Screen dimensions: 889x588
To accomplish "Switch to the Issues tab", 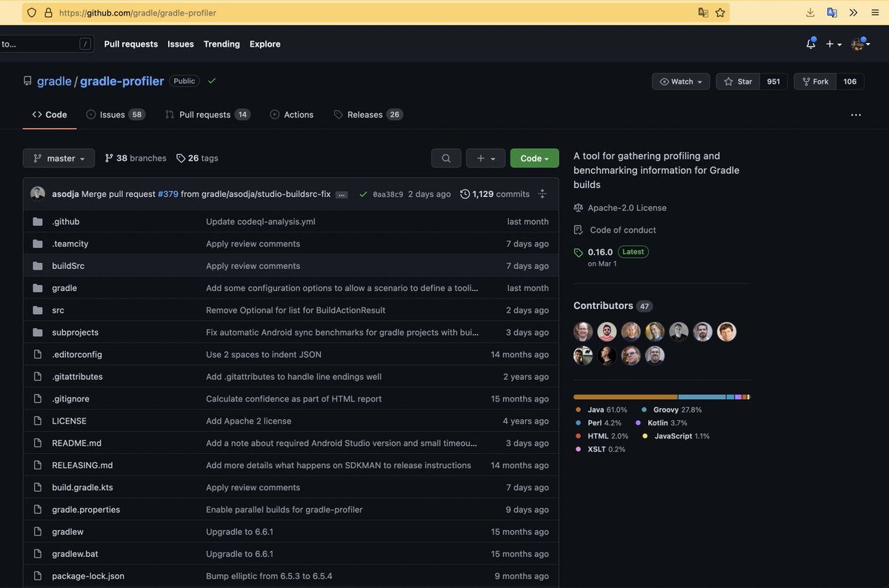I will 115,115.
